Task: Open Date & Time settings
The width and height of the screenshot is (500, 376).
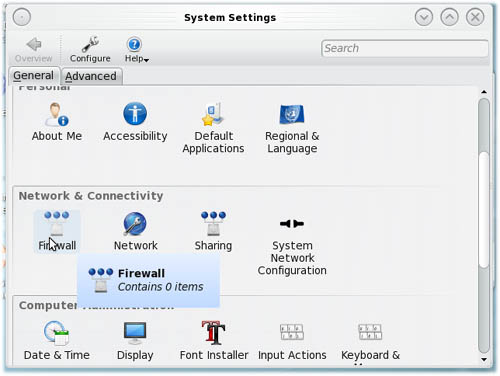Action: [x=57, y=341]
